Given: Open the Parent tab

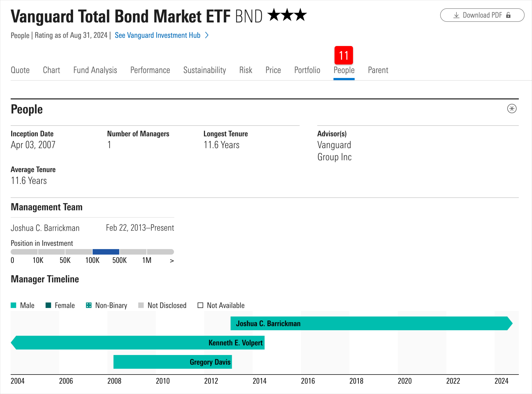Looking at the screenshot, I should (378, 70).
